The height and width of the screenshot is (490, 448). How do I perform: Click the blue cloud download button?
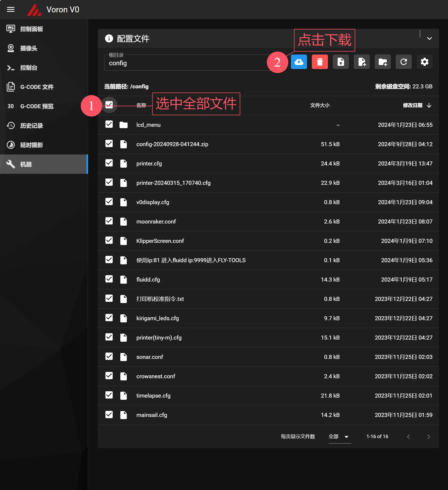pos(299,62)
